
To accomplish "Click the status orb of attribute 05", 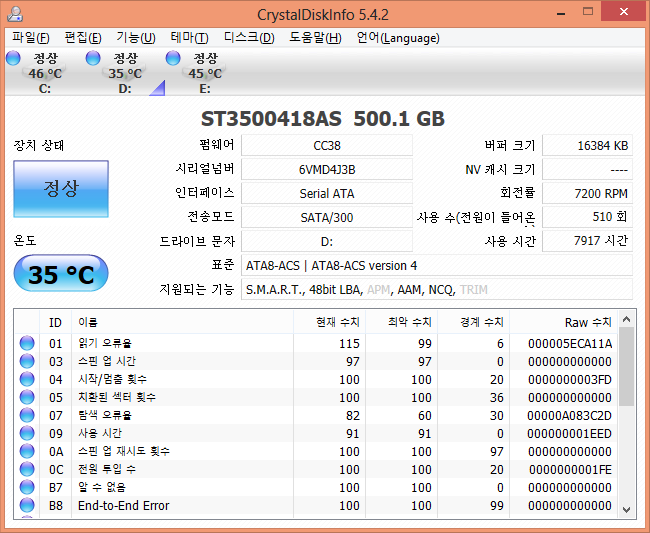I will 27,397.
